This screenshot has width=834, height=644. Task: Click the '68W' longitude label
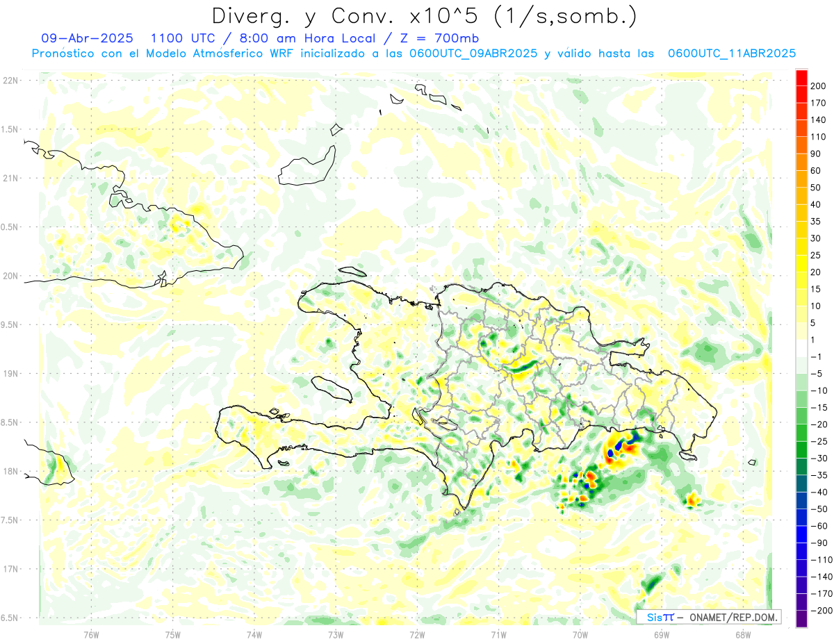click(742, 634)
